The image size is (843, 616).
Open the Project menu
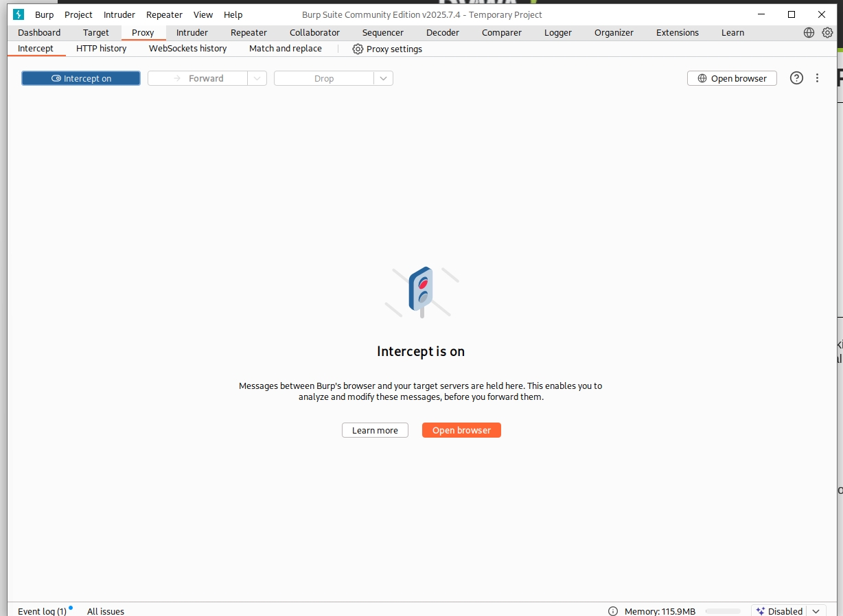(x=78, y=14)
